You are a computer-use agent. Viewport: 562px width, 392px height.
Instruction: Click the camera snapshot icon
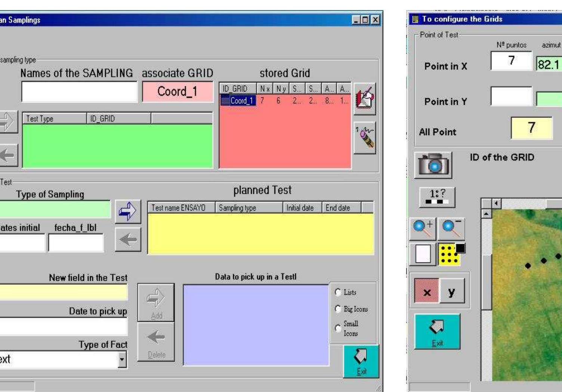(x=433, y=165)
